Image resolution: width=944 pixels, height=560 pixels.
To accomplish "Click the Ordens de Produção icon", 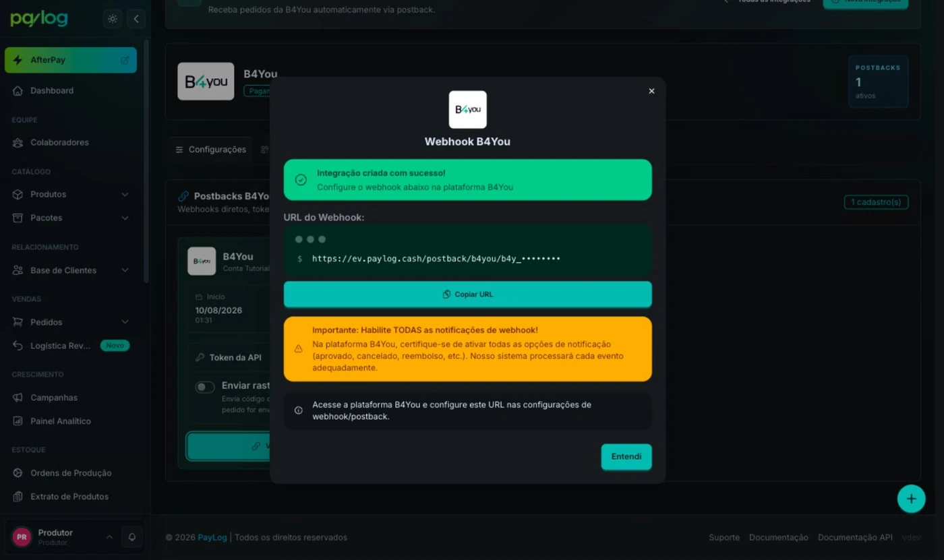I will 18,473.
